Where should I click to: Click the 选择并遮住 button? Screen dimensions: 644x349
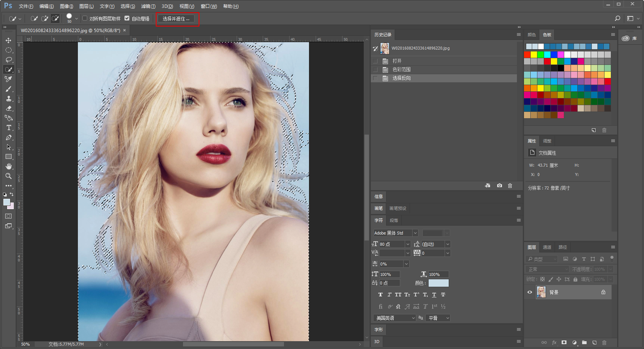coord(176,19)
